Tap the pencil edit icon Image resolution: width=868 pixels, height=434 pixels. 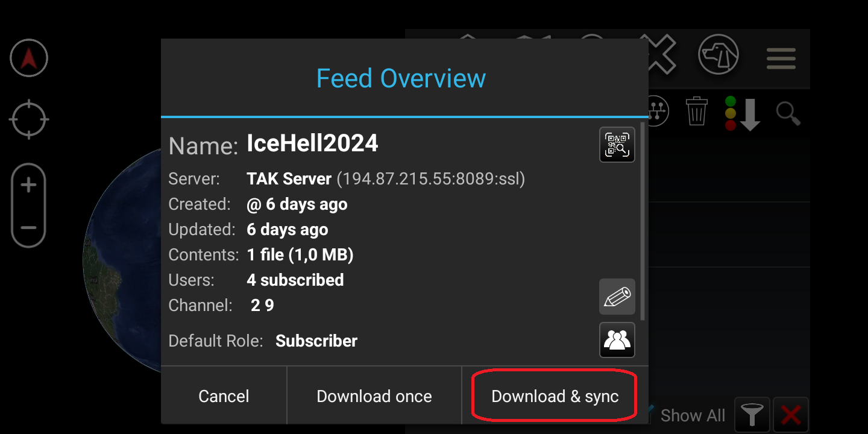click(617, 297)
